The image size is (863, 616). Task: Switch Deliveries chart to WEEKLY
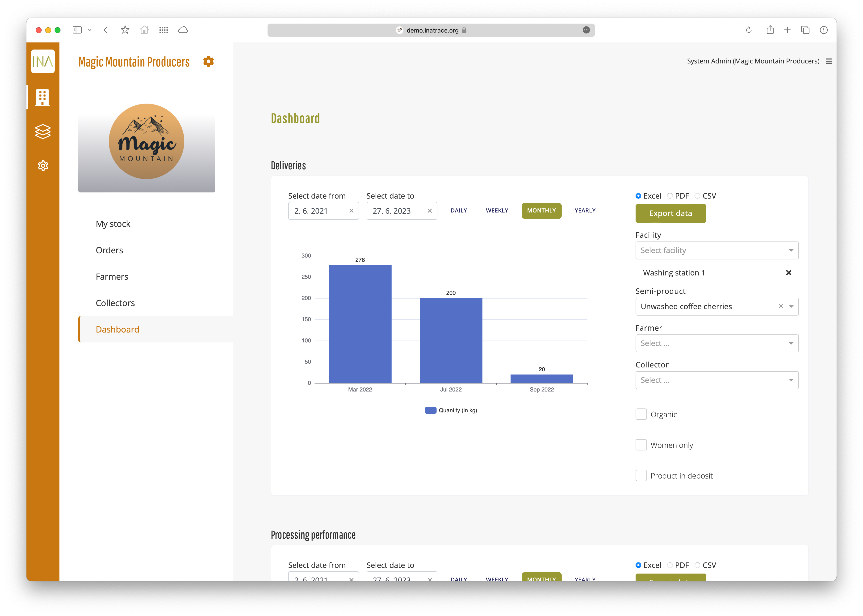[x=497, y=211]
